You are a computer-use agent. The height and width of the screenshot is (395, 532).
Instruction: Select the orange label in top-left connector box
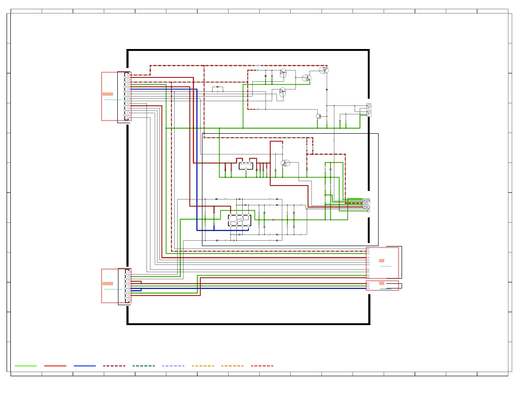pyautogui.click(x=108, y=94)
